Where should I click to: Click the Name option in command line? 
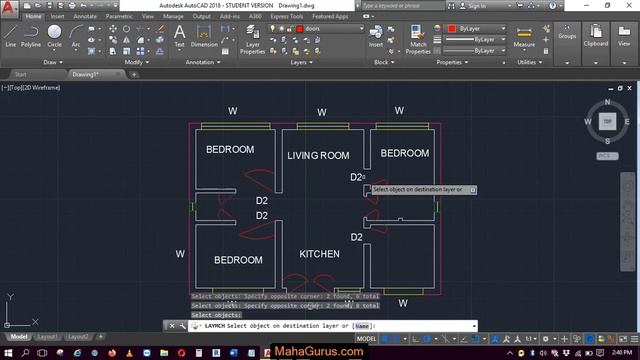pos(362,326)
